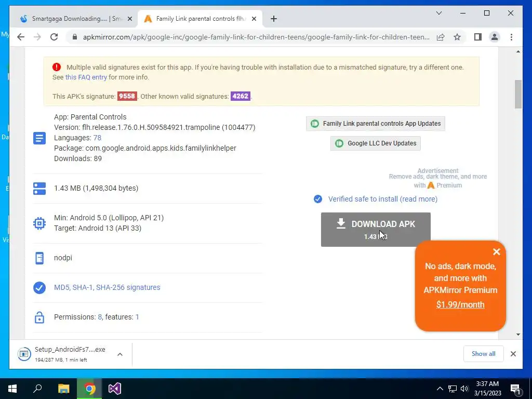
Task: Click the red warning exclamation icon
Action: coord(57,67)
